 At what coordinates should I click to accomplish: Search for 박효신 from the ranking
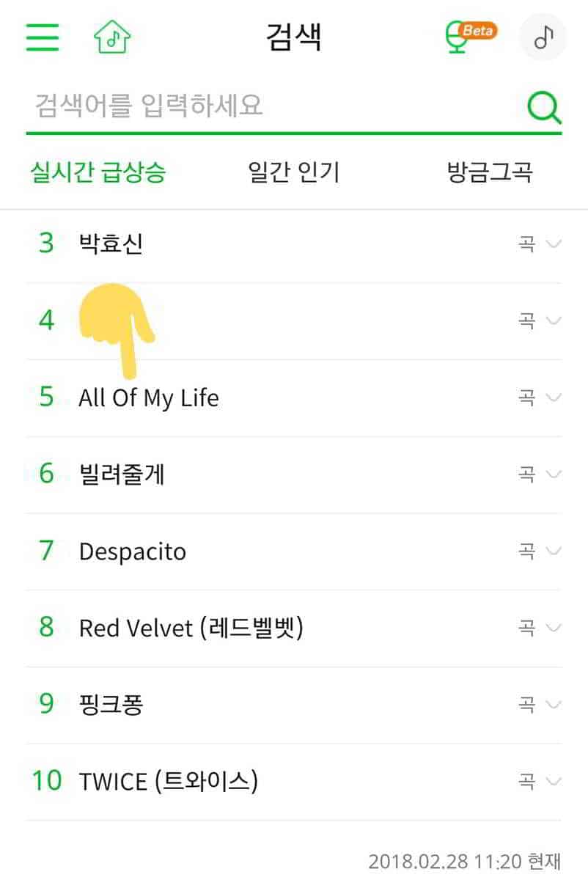[x=111, y=243]
